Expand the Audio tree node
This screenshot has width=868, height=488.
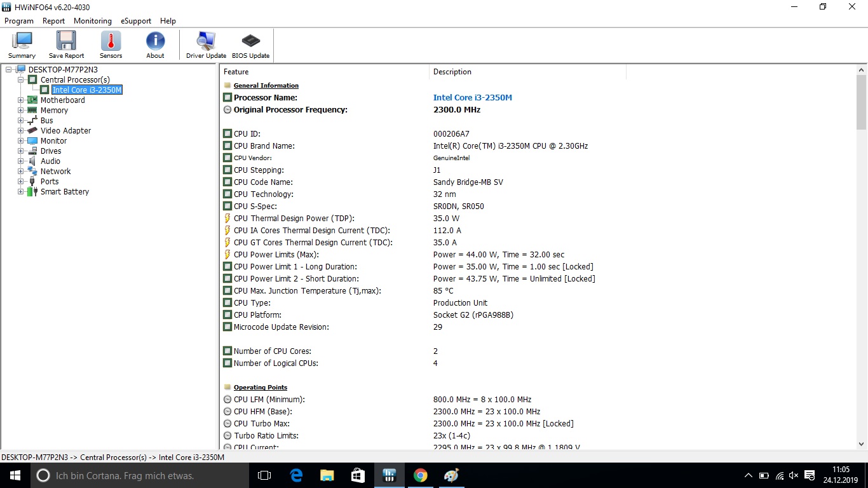click(21, 161)
